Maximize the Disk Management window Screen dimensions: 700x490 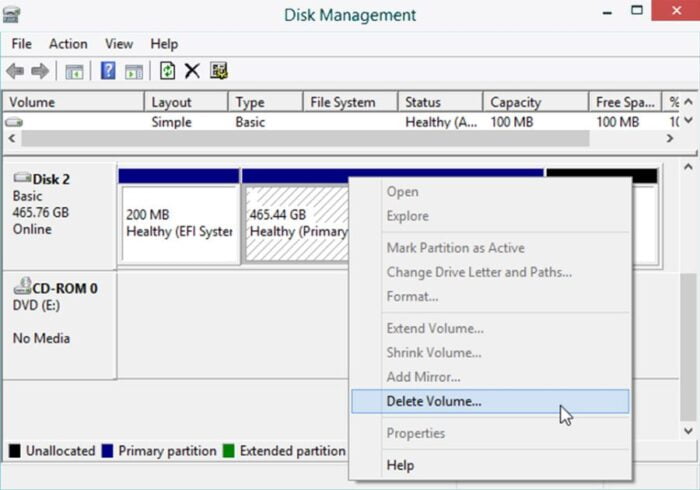(637, 11)
